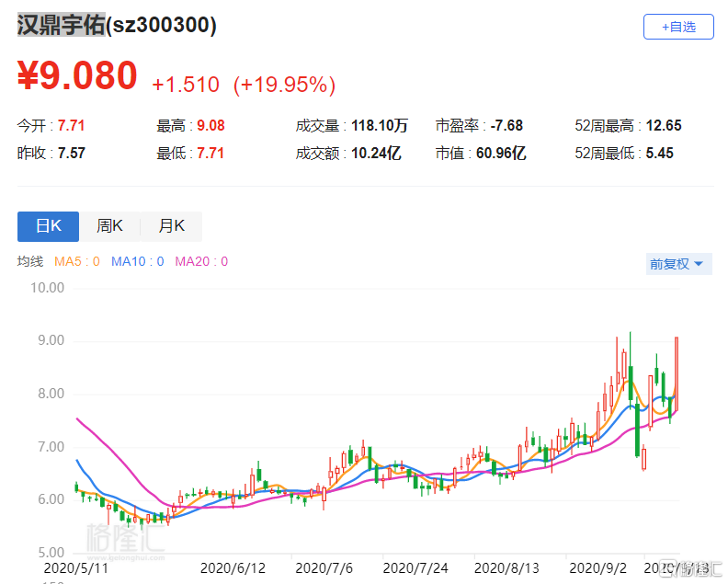Viewport: 728px width, 584px height.
Task: Switch to the 周K weekly chart tab
Action: (109, 226)
